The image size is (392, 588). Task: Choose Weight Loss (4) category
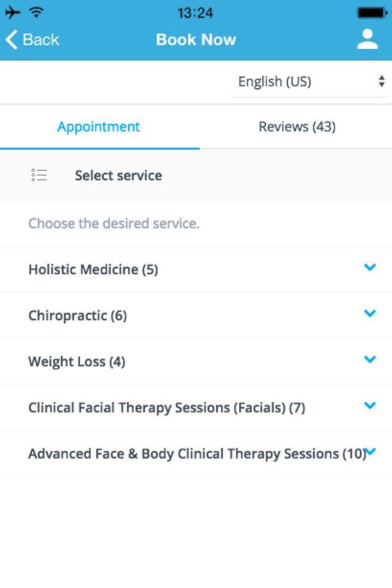click(77, 362)
